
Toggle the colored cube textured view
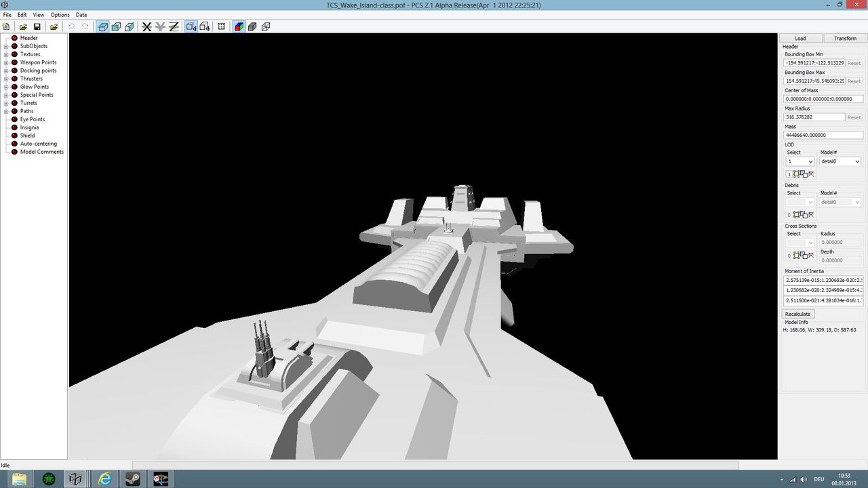(x=239, y=26)
